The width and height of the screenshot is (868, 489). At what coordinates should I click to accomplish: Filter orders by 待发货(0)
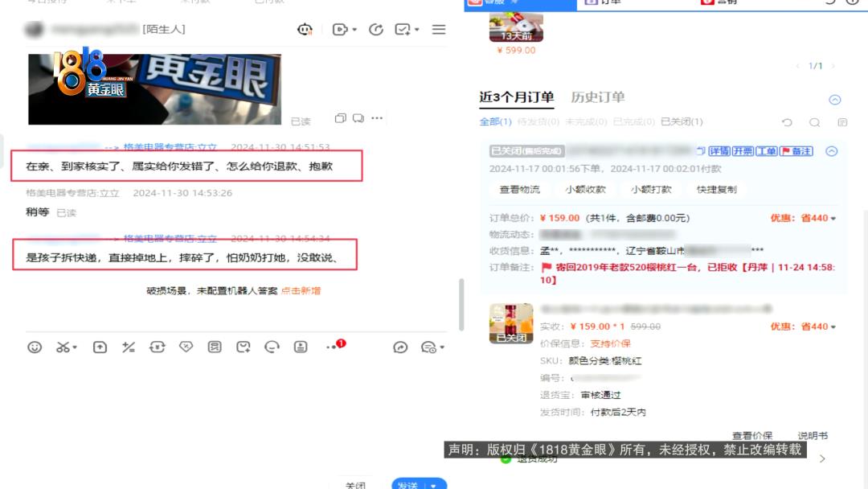(x=538, y=121)
